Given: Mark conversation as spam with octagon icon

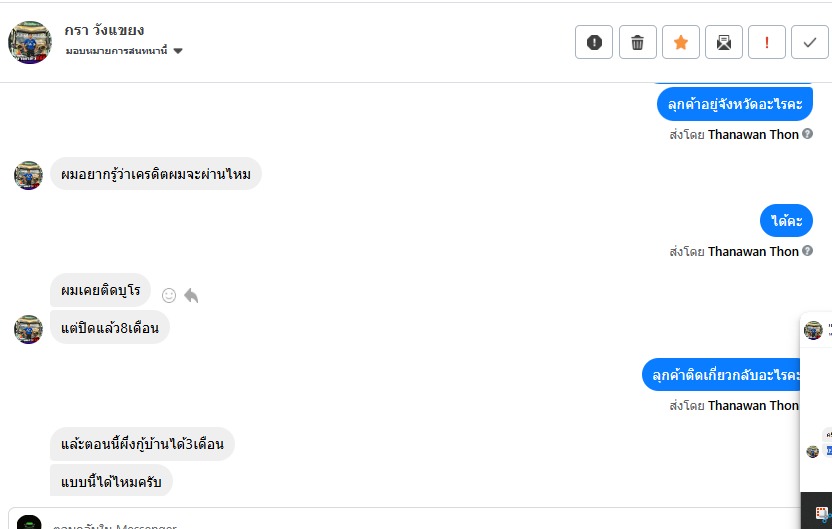Looking at the screenshot, I should (594, 42).
